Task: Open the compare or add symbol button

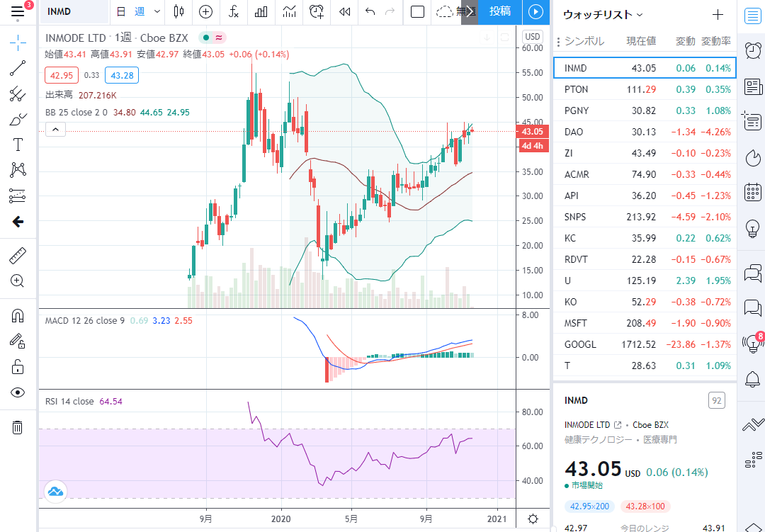Action: click(206, 12)
